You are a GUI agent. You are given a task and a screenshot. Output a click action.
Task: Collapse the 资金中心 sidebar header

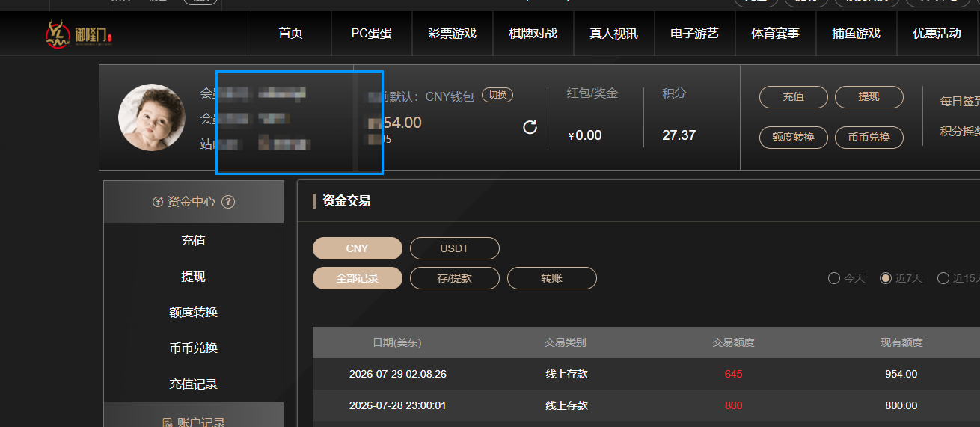pyautogui.click(x=194, y=202)
